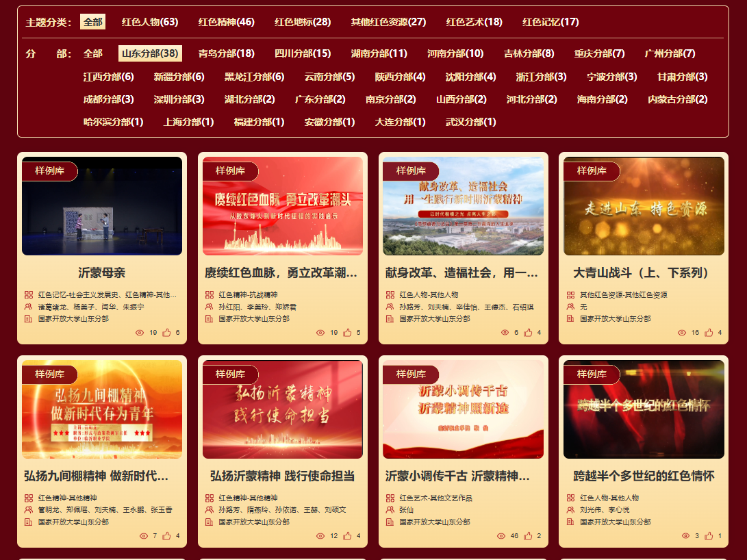Switch to 青岛分部(18) branch filter
Viewport: 747px width, 560px height.
(x=226, y=53)
